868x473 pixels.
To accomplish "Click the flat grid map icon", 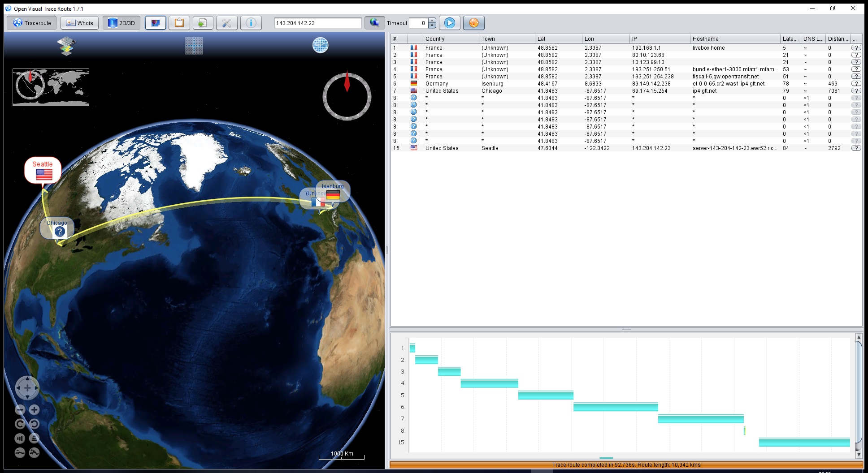I will coord(194,46).
